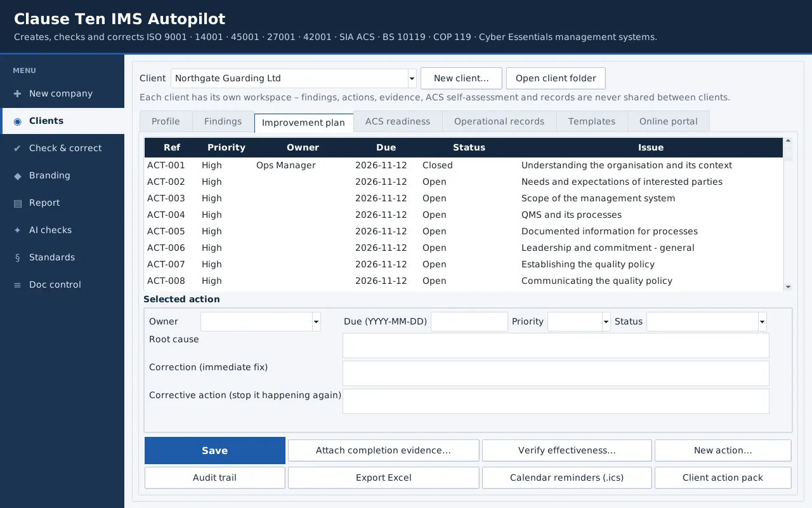Click the Report document icon
The image size is (812, 508).
point(17,203)
